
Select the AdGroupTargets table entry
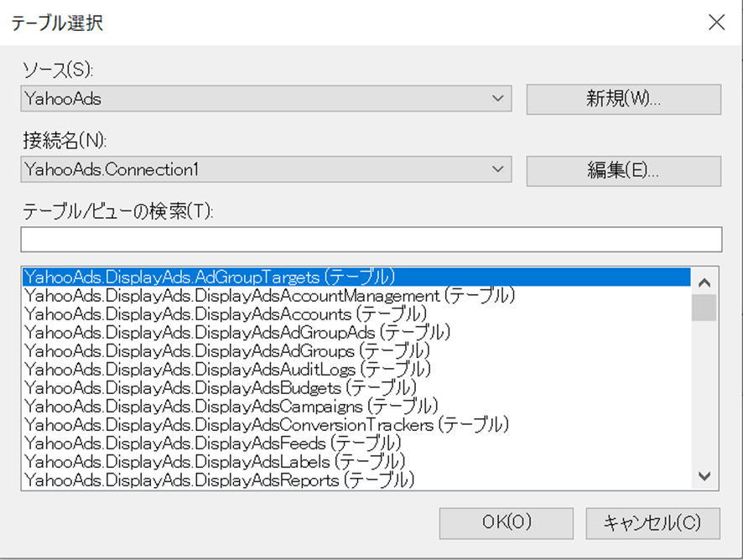pyautogui.click(x=210, y=277)
